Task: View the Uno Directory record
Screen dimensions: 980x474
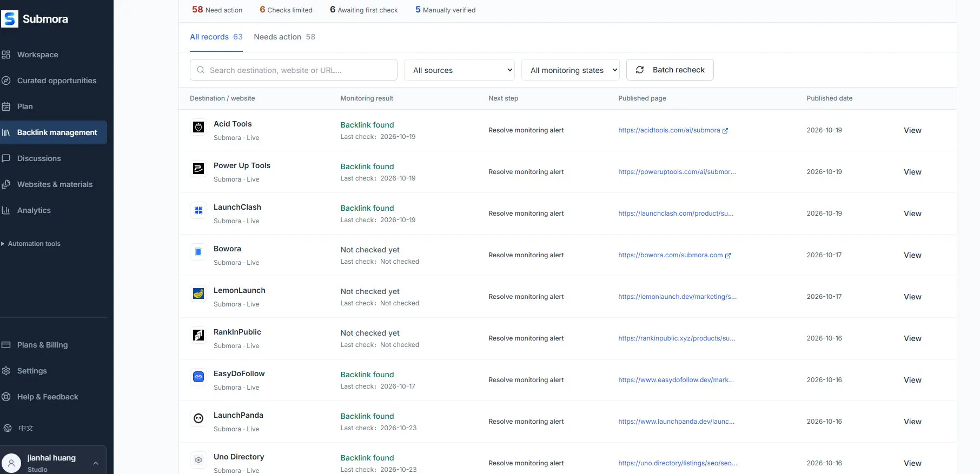Action: tap(912, 463)
